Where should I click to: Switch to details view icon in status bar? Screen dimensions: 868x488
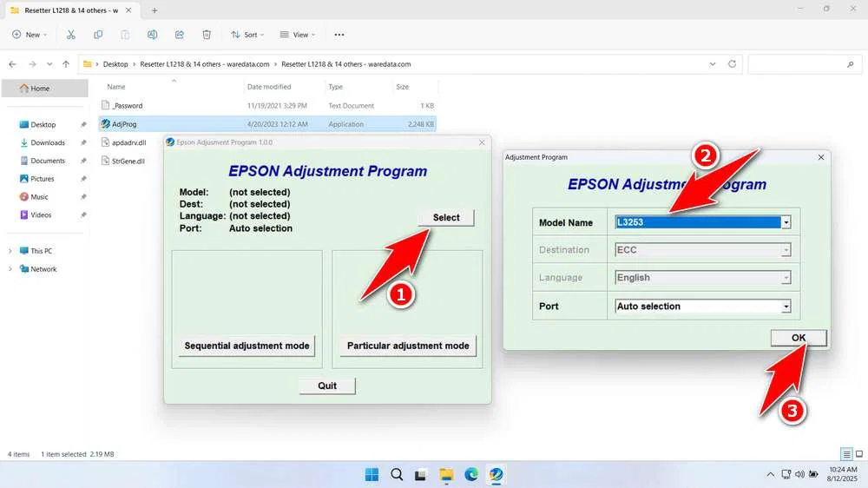pos(846,454)
